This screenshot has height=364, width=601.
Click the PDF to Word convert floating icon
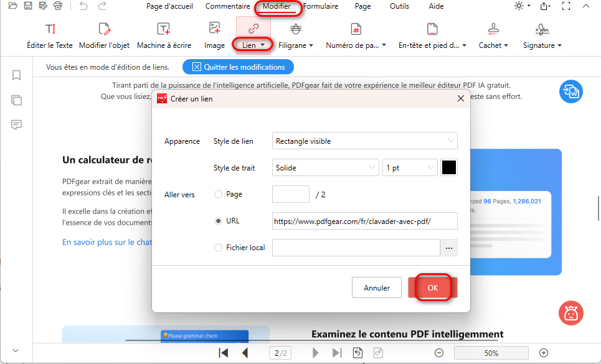pyautogui.click(x=570, y=91)
